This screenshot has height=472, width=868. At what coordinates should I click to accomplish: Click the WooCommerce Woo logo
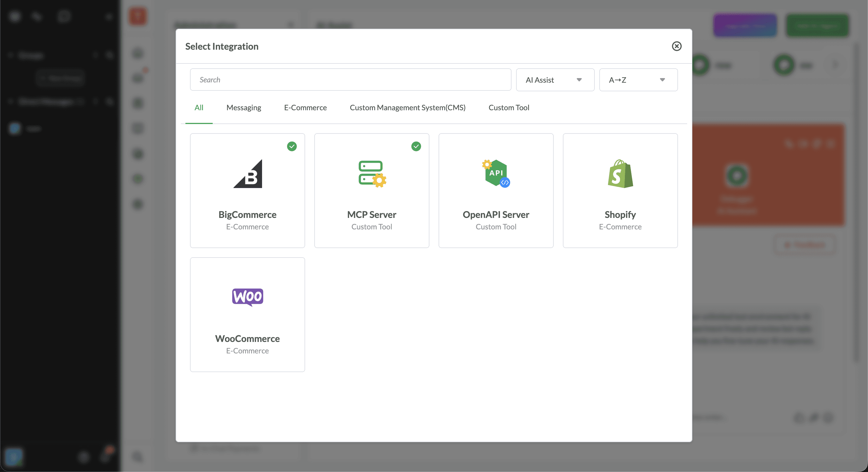tap(248, 297)
